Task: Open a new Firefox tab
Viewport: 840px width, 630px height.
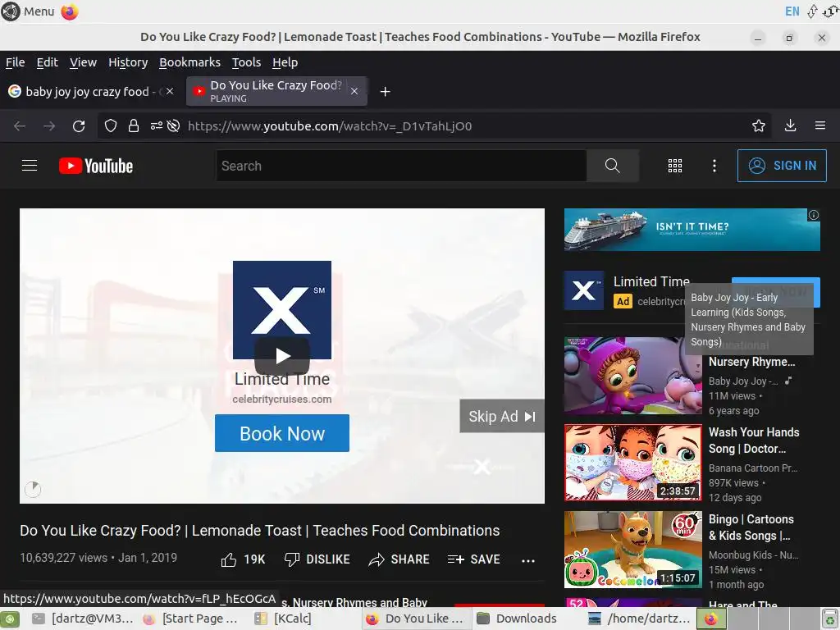Action: coord(386,92)
